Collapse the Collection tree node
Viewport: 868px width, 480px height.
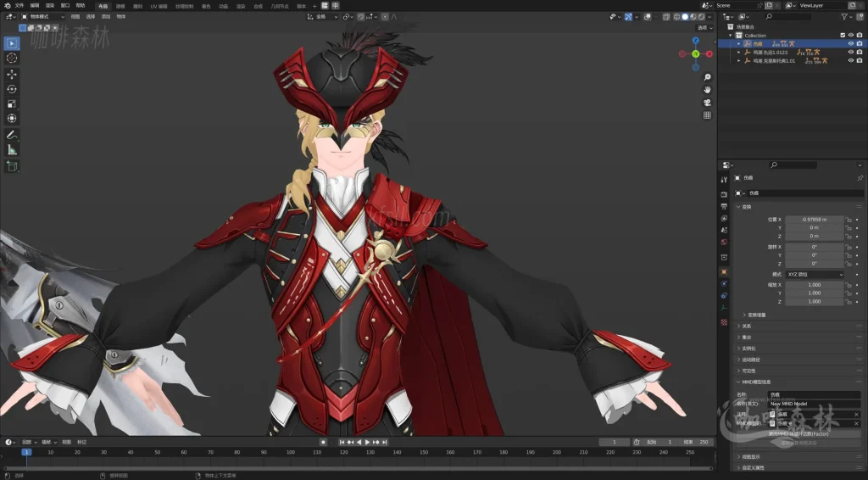click(x=731, y=36)
